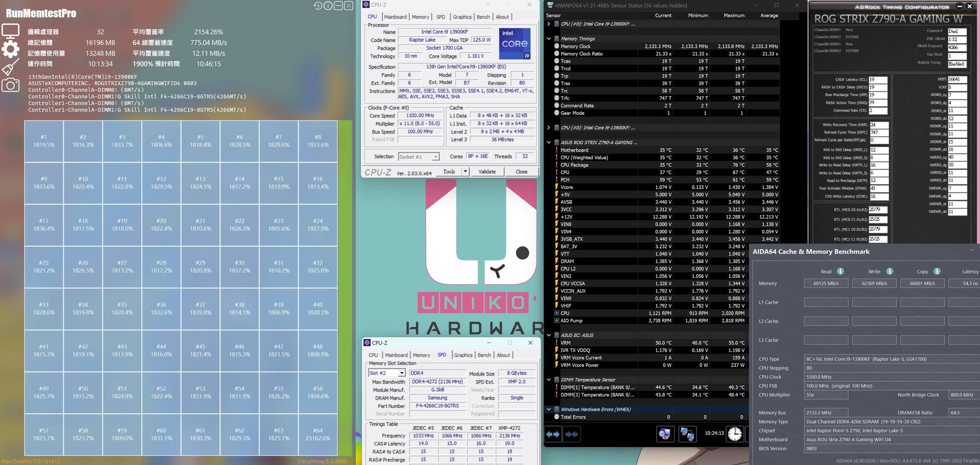
Task: Click the broom cleanup icon in RunMemtestPro
Action: click(x=10, y=67)
